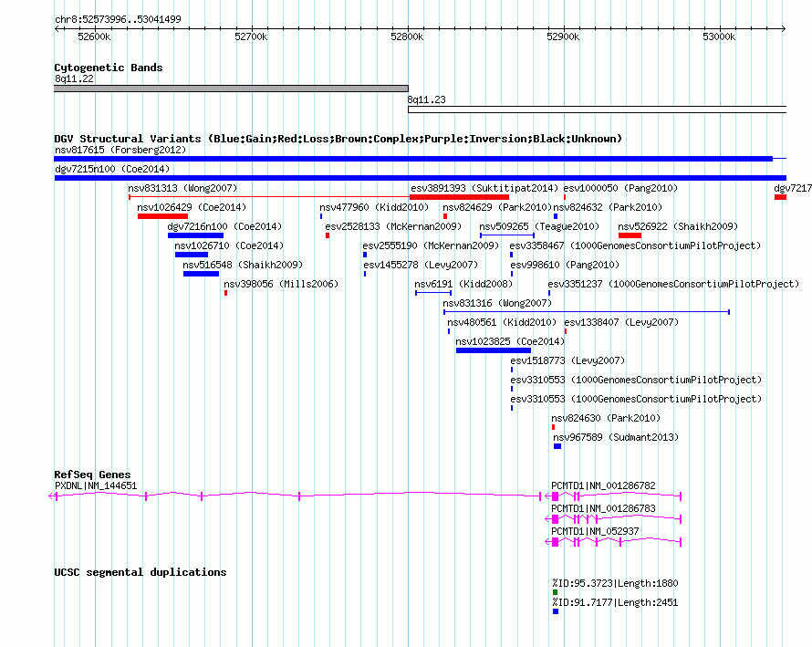Screen dimensions: 812x647
Task: Open variant esv1518773 (Levy2007)
Action: (567, 360)
